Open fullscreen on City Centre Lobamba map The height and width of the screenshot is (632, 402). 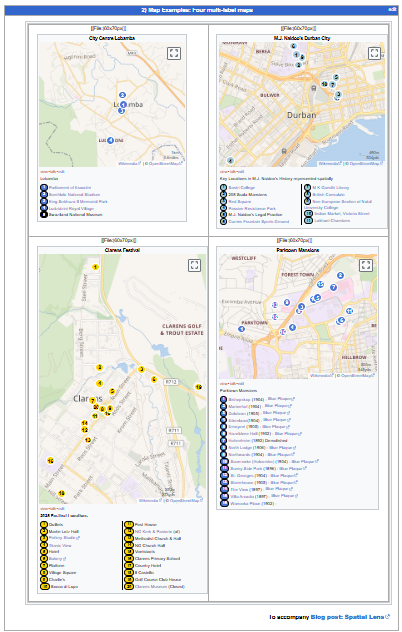tap(174, 53)
